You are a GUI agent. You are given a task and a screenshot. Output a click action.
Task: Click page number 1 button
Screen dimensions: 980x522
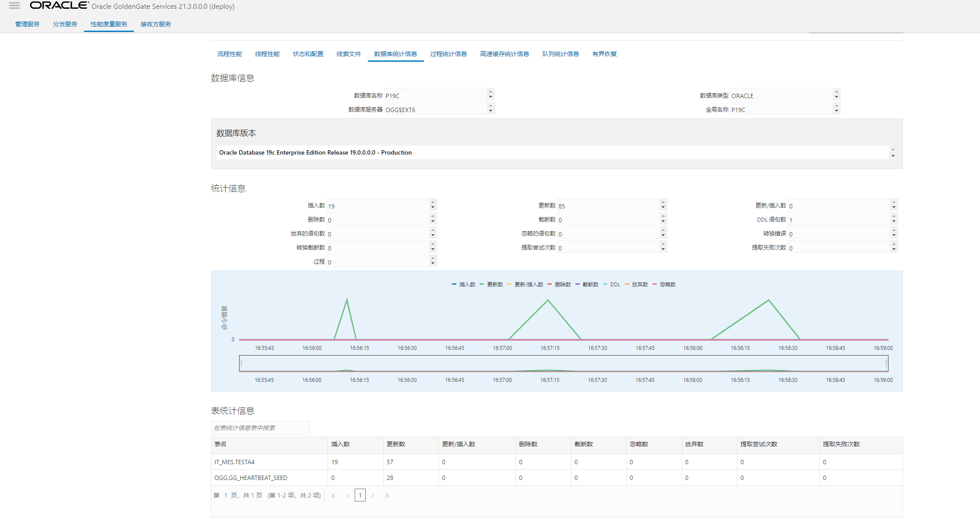[x=360, y=495]
